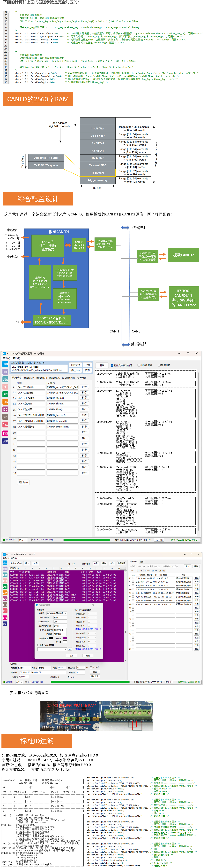The width and height of the screenshot is (207, 868).
Task: Click 执行 button for CANFD波特率 row
Action: 84,404
